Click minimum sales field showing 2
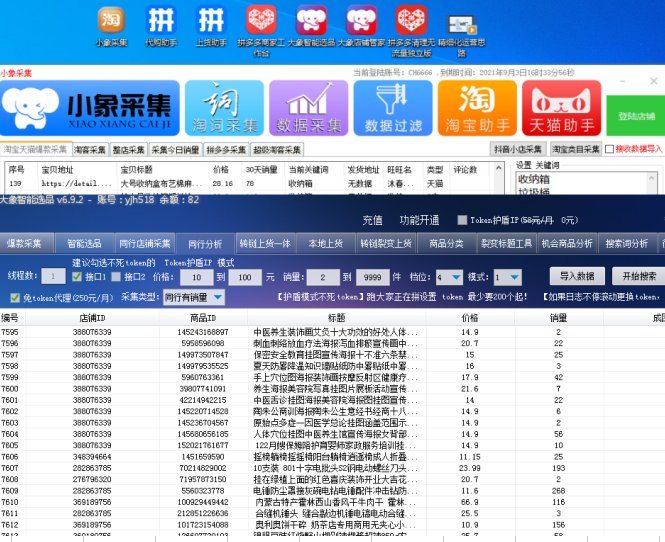665x542 pixels. pyautogui.click(x=323, y=277)
